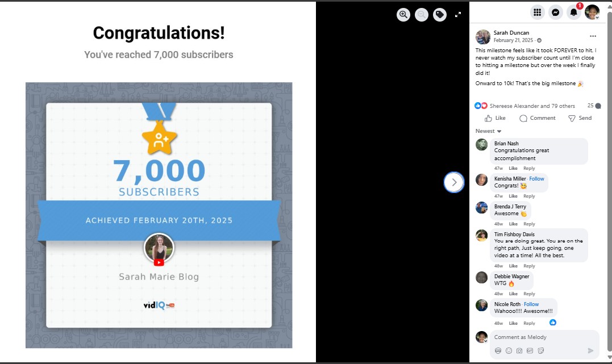
Task: Click the tag photo icon
Action: (x=440, y=15)
